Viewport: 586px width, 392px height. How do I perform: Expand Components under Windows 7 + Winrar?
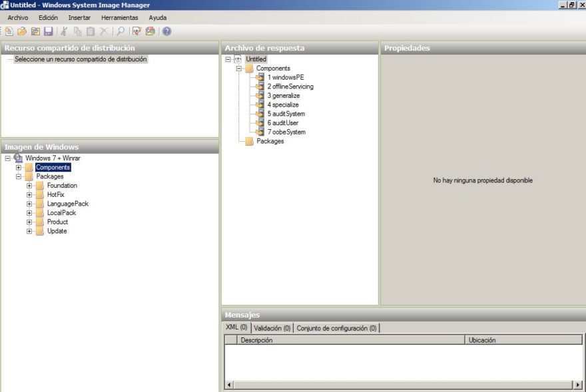click(x=19, y=168)
